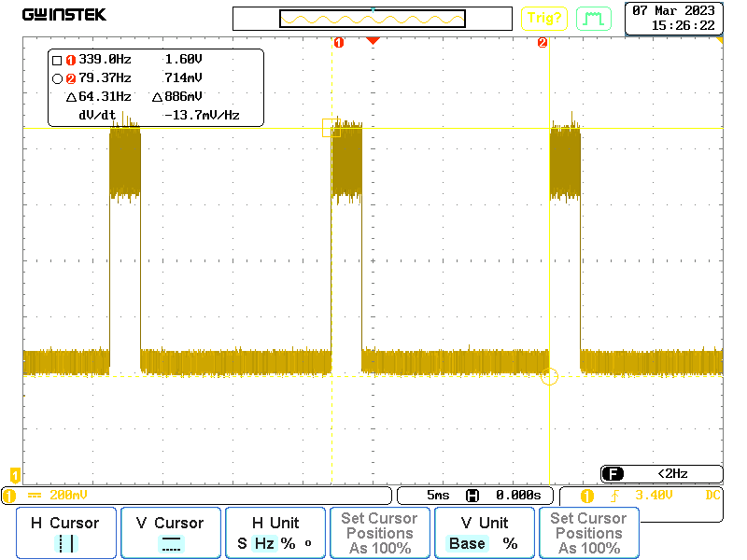
Task: Select the V Cursor menu button
Action: click(170, 533)
